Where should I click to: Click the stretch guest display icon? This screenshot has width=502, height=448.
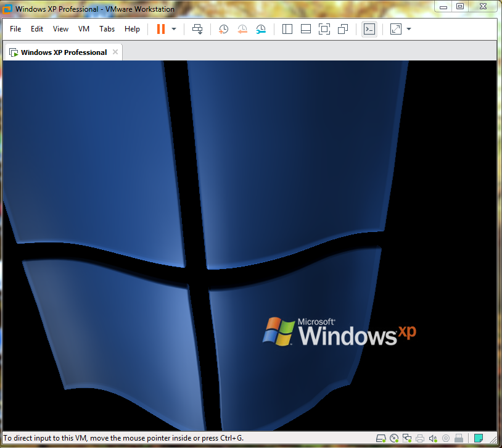(x=396, y=29)
